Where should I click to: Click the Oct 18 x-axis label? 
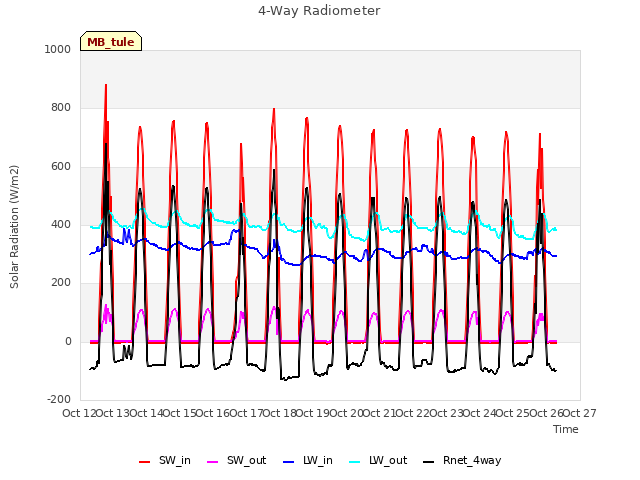[x=280, y=413]
